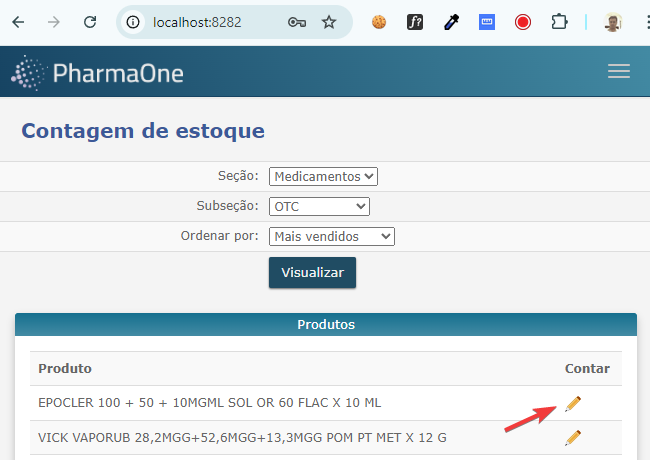Image resolution: width=650 pixels, height=460 pixels.
Task: Click the PharmaOne logo
Action: pos(97,73)
